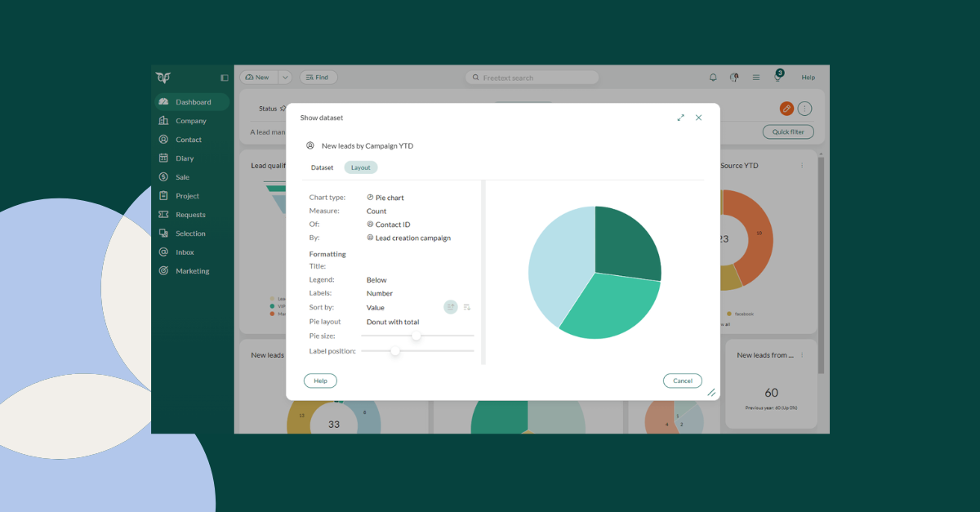Click the Label position slider handle
Screen dimensions: 980x512
pos(395,351)
